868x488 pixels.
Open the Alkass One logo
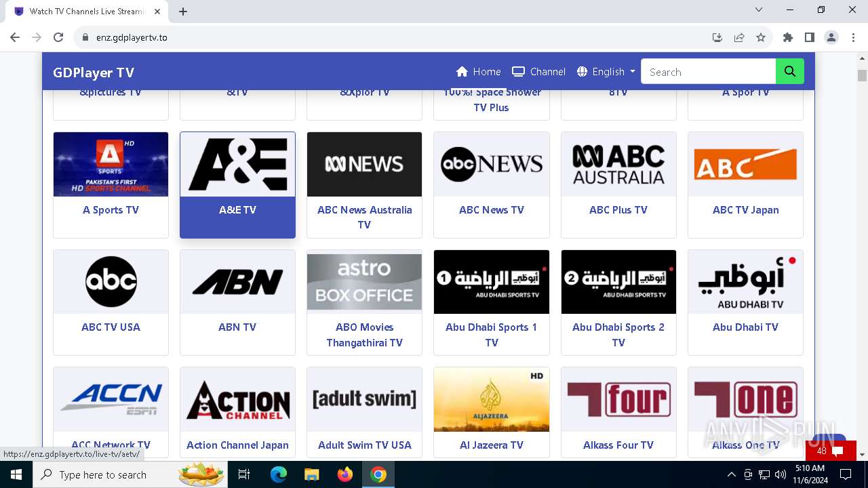pos(745,399)
